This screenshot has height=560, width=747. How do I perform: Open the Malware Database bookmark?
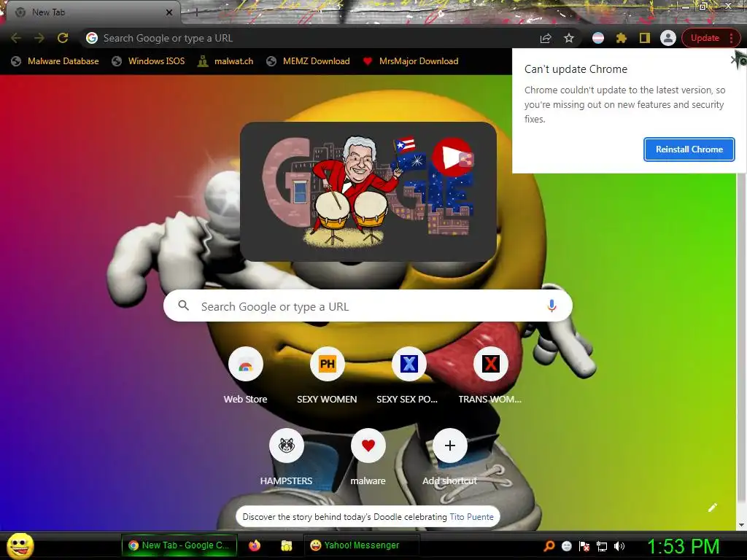click(55, 61)
